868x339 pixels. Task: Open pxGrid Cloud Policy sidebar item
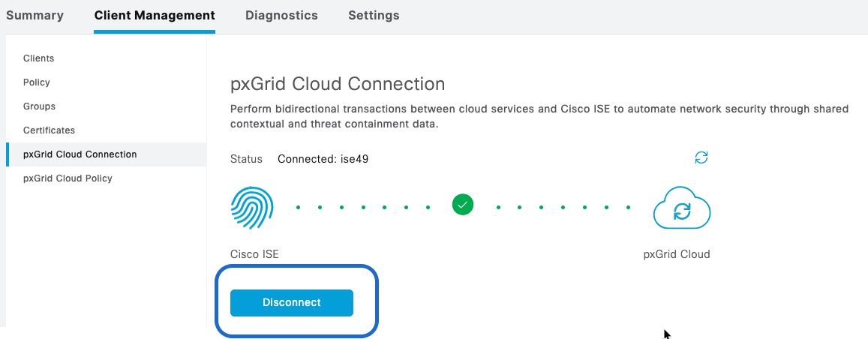pos(68,178)
